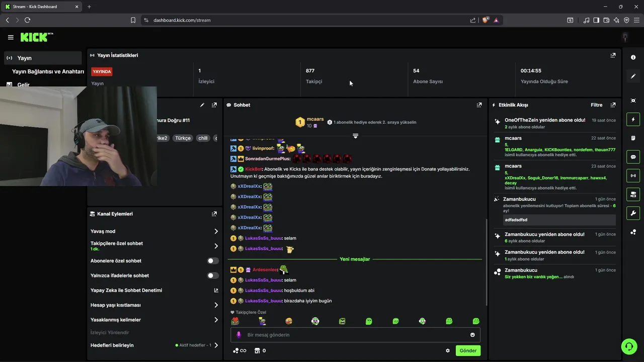Open the Brave Shields icon
The width and height of the screenshot is (644, 362).
click(485, 20)
